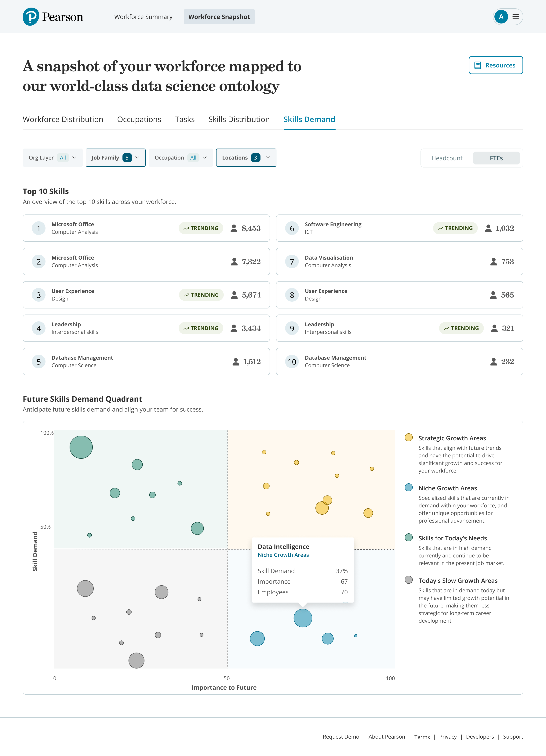The image size is (546, 756).
Task: Click trending arrow icon on Software Engineering
Action: point(440,228)
